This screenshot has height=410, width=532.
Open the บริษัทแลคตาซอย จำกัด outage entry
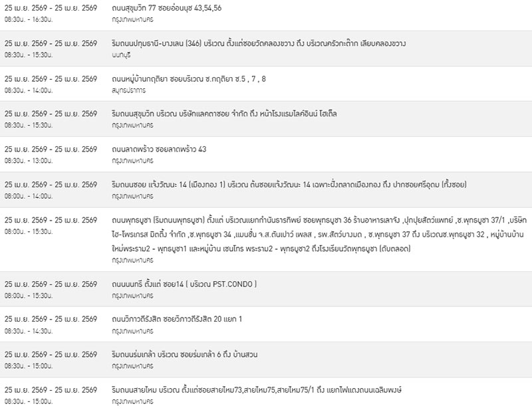point(225,114)
